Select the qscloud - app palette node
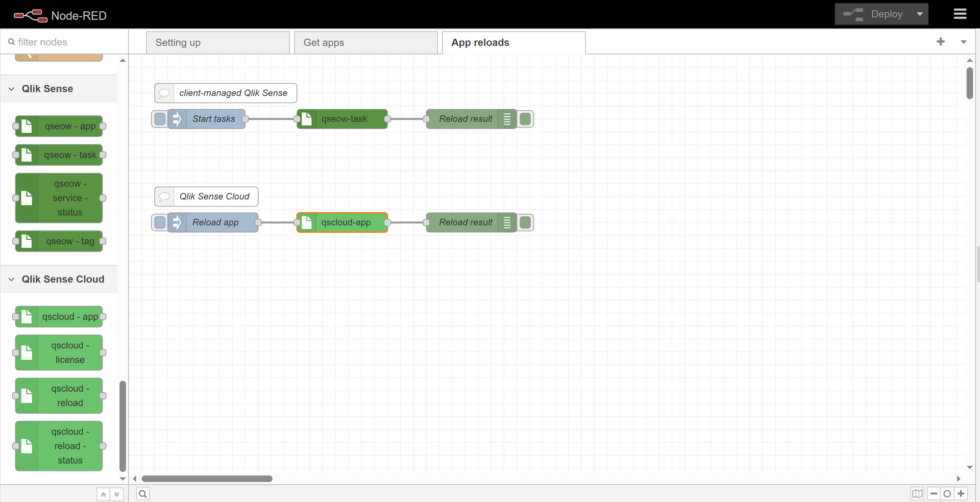This screenshot has width=980, height=502. (59, 317)
